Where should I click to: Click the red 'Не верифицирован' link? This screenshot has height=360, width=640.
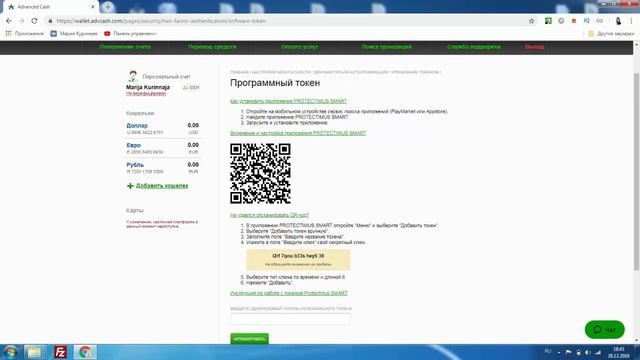[x=146, y=93]
